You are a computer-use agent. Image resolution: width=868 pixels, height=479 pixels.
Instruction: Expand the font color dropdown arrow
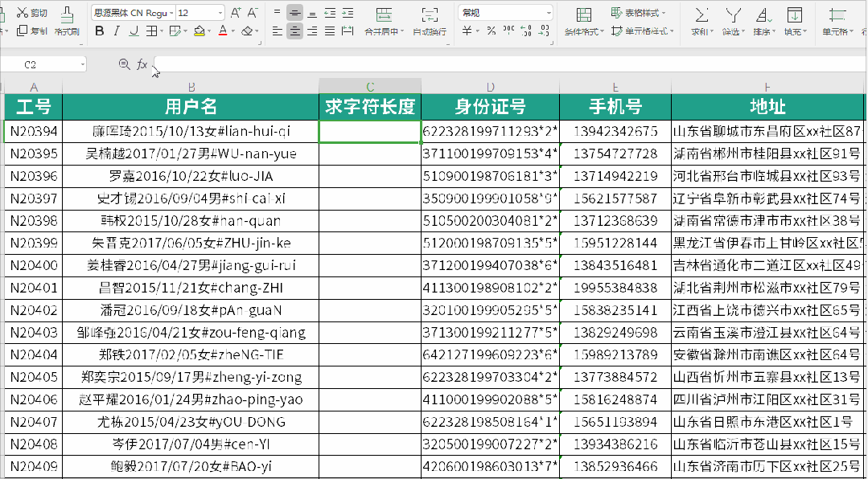(x=233, y=32)
